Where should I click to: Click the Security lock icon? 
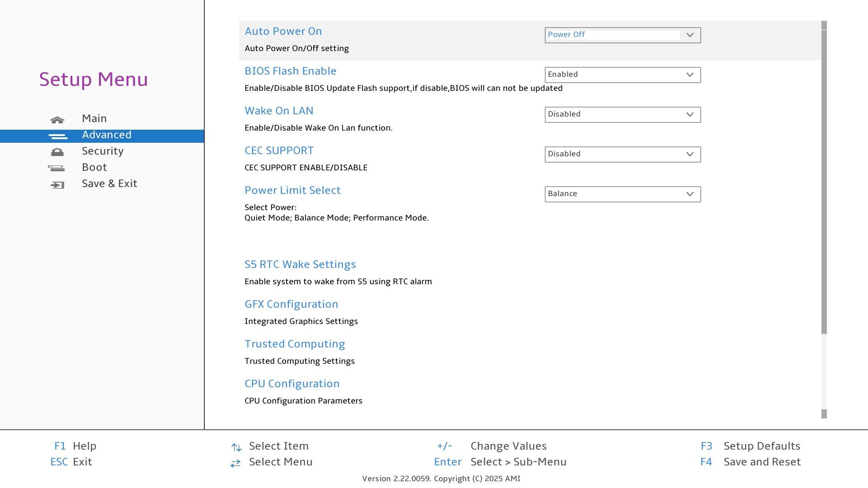pos(57,152)
